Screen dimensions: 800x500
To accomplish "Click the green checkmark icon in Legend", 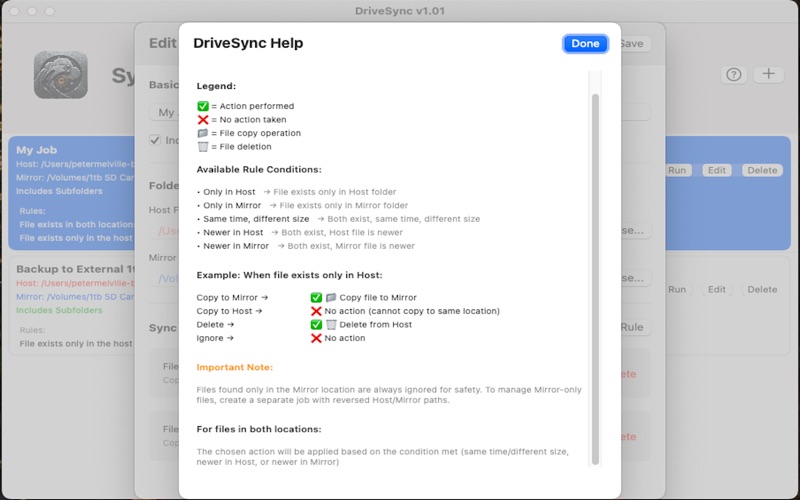I will coord(203,106).
